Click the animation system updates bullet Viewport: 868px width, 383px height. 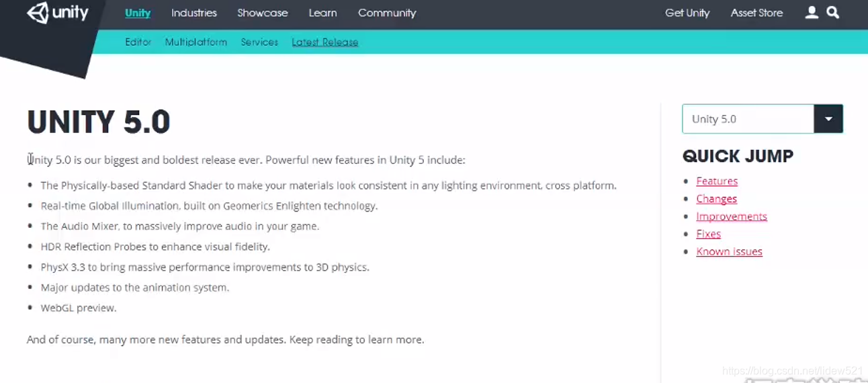click(x=134, y=288)
